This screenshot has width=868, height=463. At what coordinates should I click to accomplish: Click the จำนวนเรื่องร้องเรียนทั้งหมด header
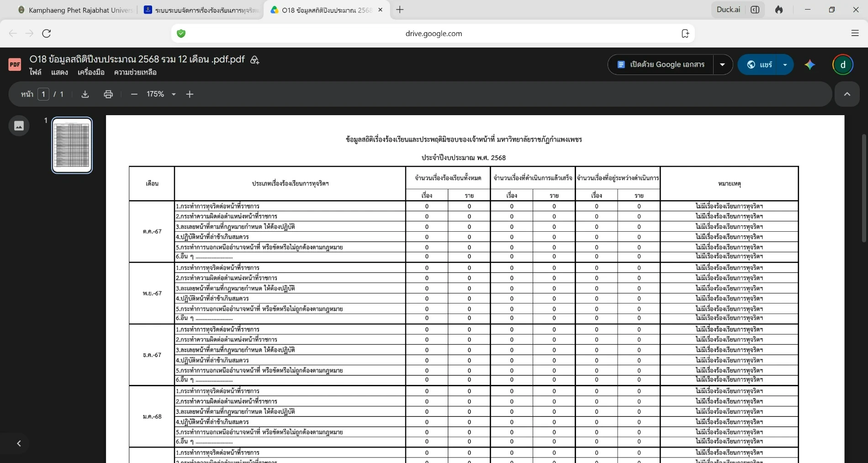(x=448, y=178)
